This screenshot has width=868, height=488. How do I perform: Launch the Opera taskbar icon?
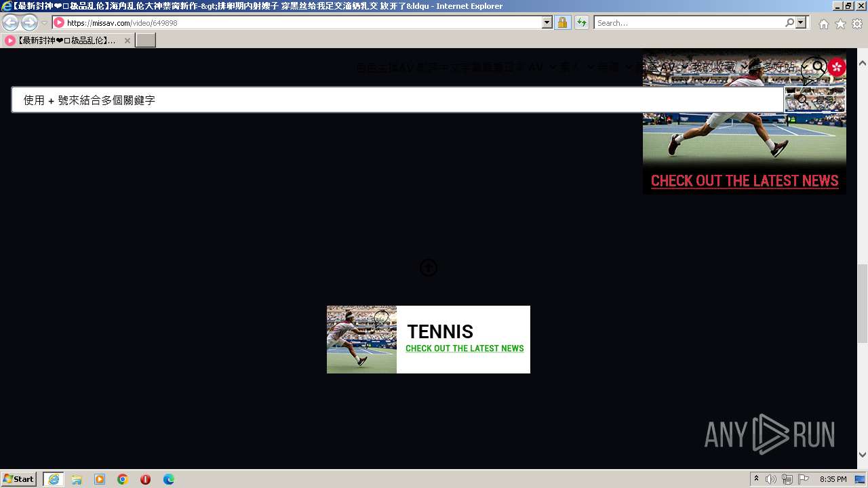click(145, 479)
